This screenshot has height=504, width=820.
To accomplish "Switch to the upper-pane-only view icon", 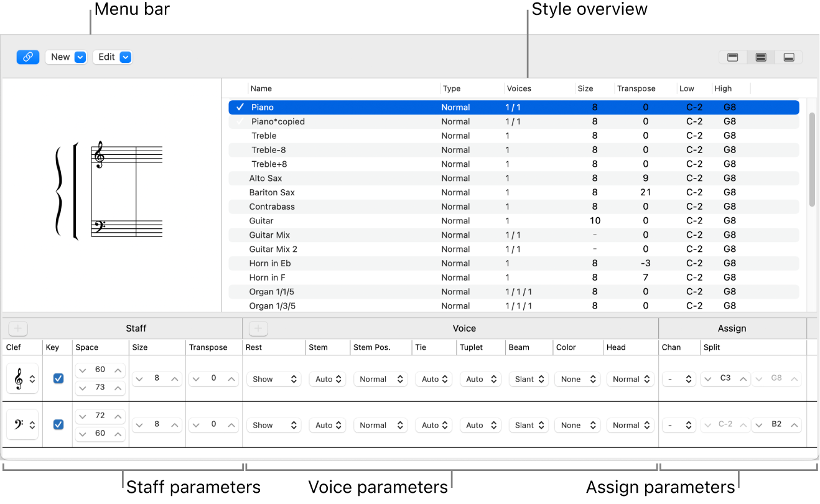I will click(732, 57).
